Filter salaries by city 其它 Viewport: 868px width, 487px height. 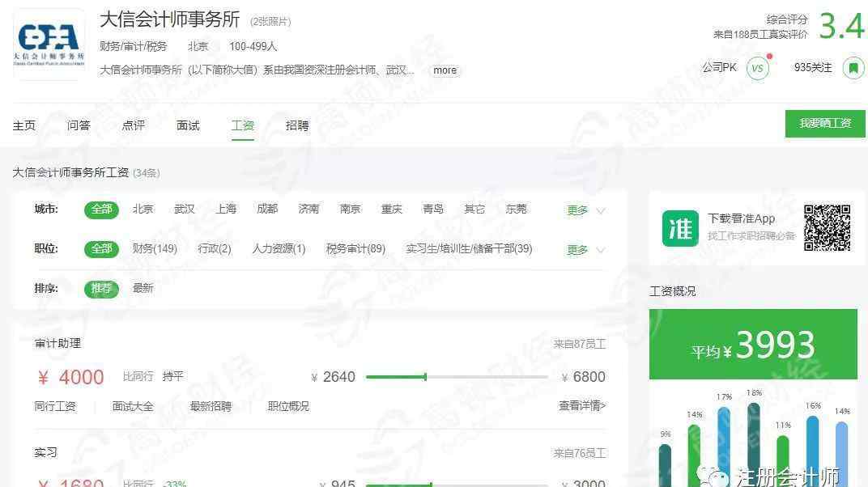click(x=474, y=209)
